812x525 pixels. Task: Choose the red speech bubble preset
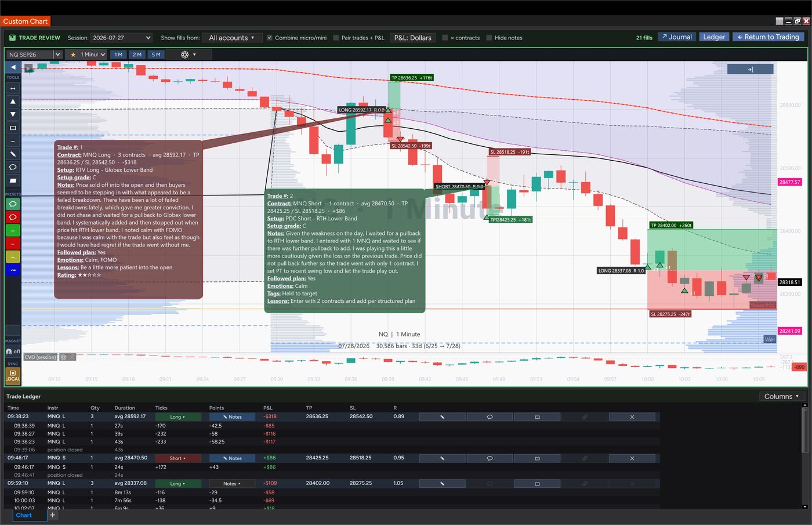(x=13, y=217)
